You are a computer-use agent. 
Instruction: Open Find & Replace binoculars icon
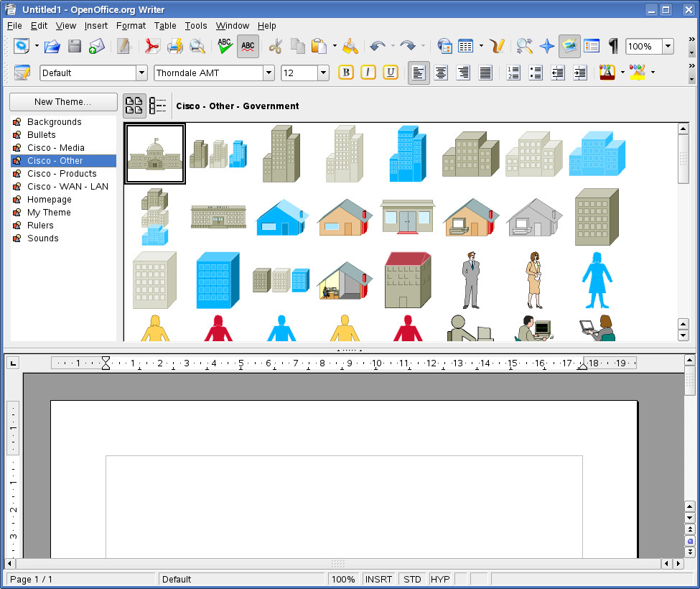click(525, 46)
